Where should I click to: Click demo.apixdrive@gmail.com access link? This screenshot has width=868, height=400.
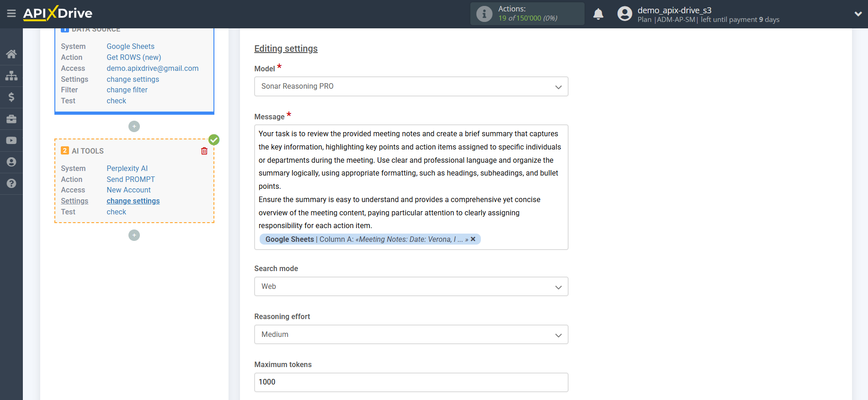tap(153, 68)
